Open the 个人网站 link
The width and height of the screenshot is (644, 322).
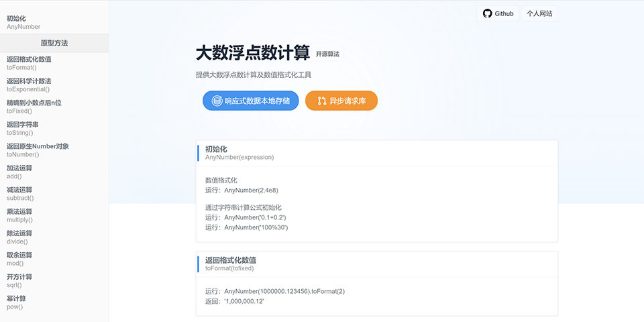[539, 13]
